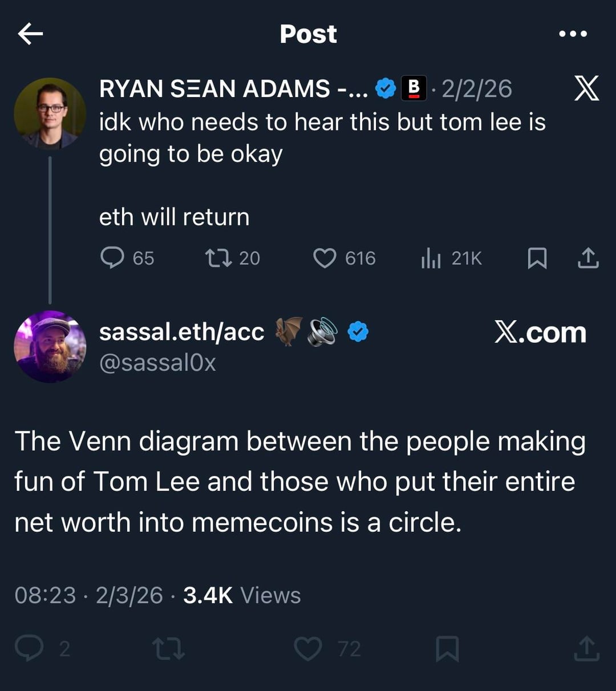616x691 pixels.
Task: Bookmark Ryan Sean Adams' post
Action: pyautogui.click(x=537, y=258)
